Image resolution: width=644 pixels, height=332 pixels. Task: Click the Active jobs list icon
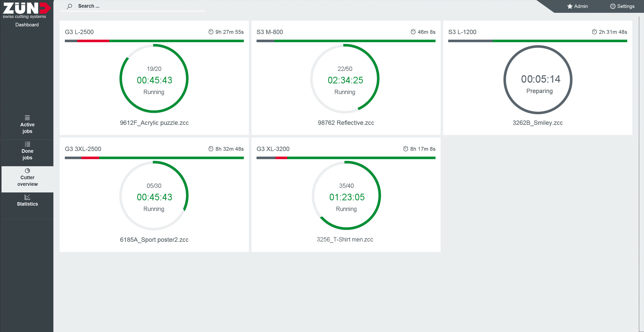27,118
